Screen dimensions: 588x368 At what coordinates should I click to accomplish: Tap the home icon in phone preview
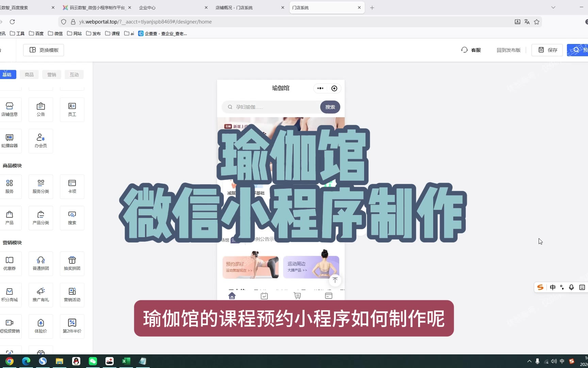click(232, 296)
